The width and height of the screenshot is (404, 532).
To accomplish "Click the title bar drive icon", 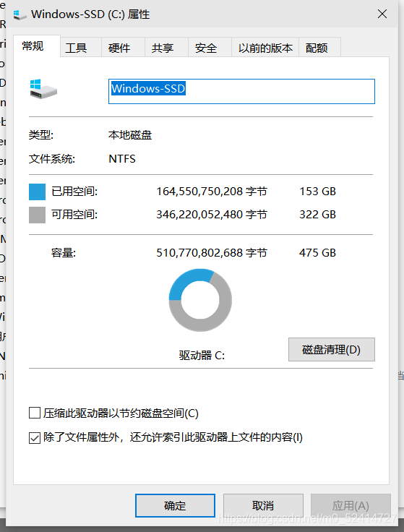I will click(20, 14).
